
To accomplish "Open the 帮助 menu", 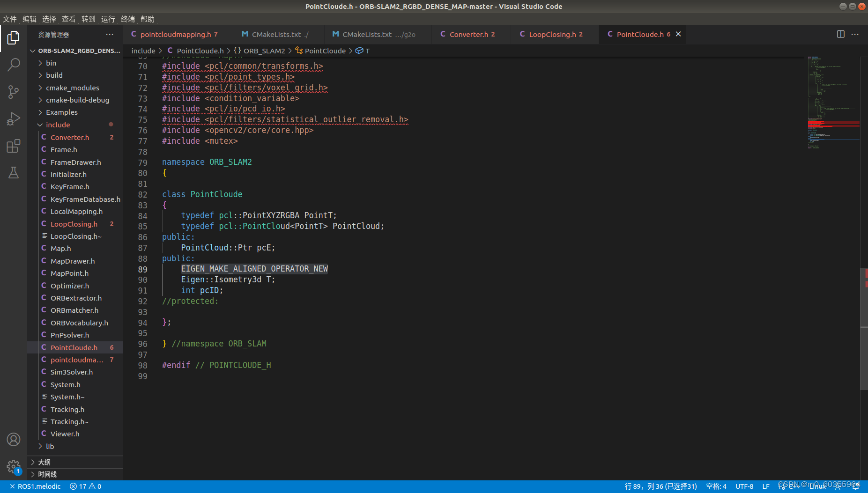I will [148, 19].
